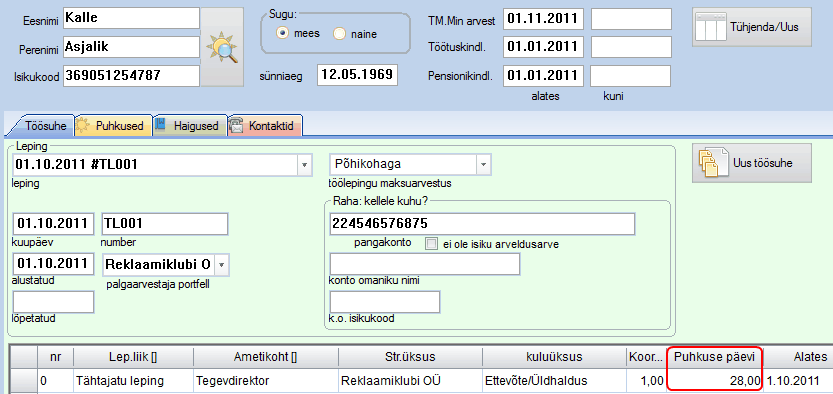The image size is (833, 394).
Task: Click the konto omaniku nimi field
Action: pyautogui.click(x=425, y=264)
